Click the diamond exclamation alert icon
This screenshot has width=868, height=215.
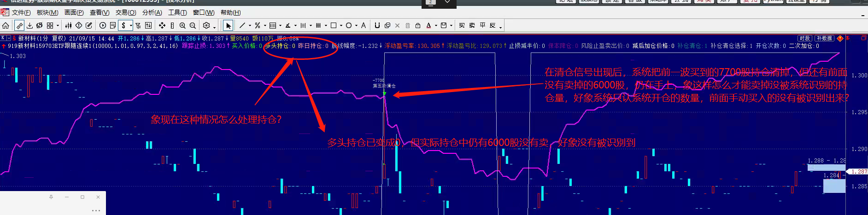(x=79, y=25)
